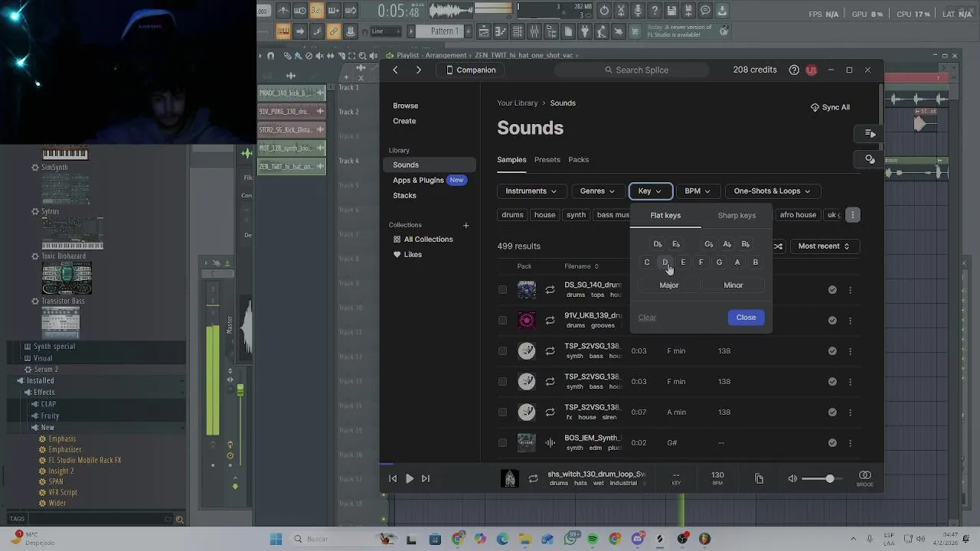Viewport: 980px width, 551px height.
Task: Click the drums tag filter
Action: [x=512, y=215]
